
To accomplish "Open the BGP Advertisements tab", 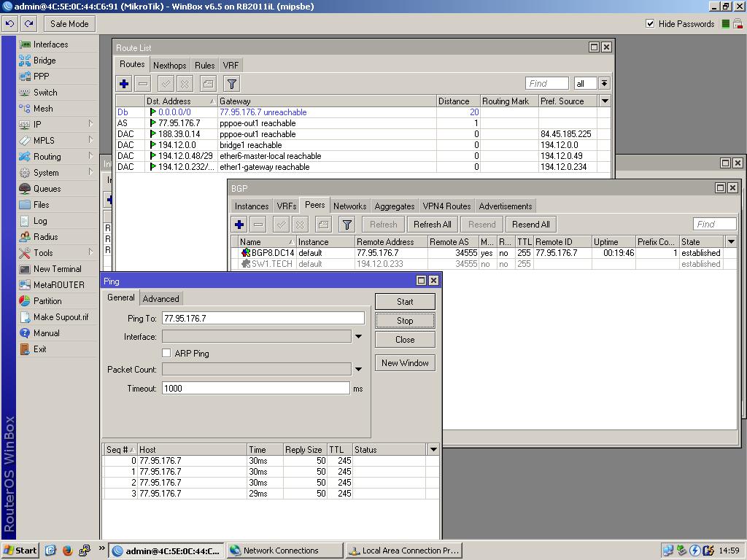I will coord(506,206).
